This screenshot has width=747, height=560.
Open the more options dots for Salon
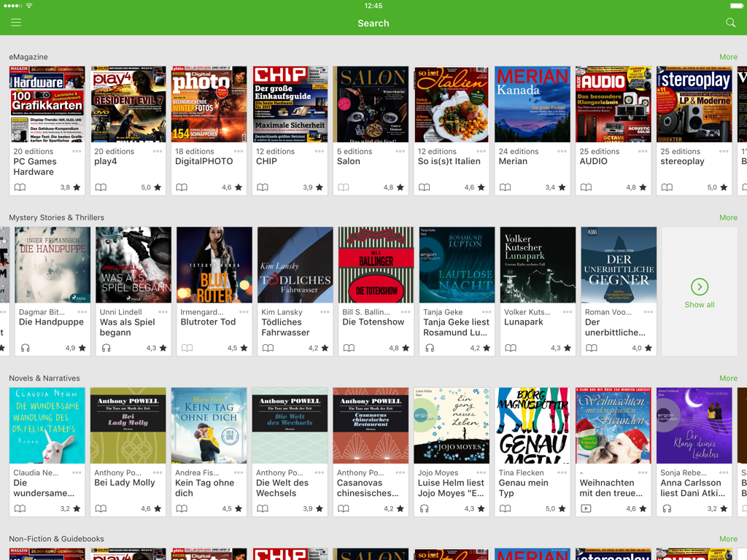pos(400,151)
